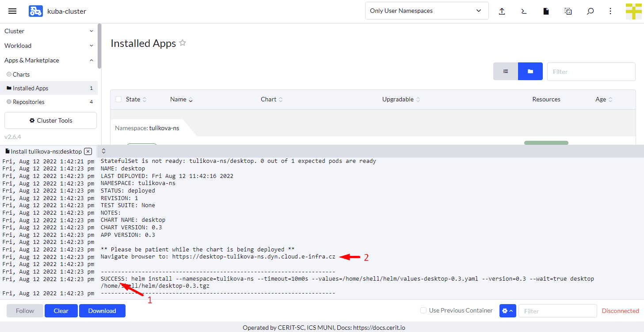The image size is (644, 332).
Task: Click the Import YAML upload icon
Action: pos(502,11)
